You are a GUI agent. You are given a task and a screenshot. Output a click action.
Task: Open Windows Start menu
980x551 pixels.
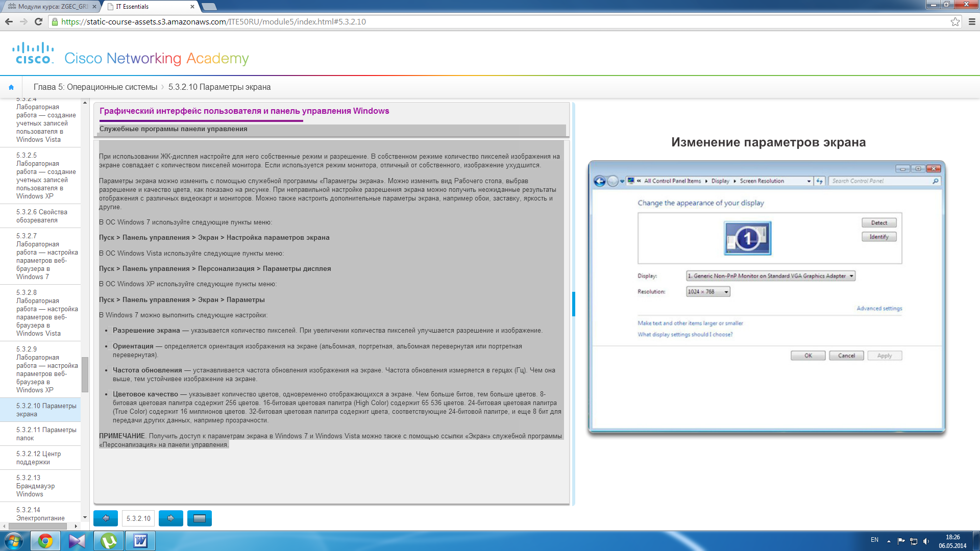14,541
